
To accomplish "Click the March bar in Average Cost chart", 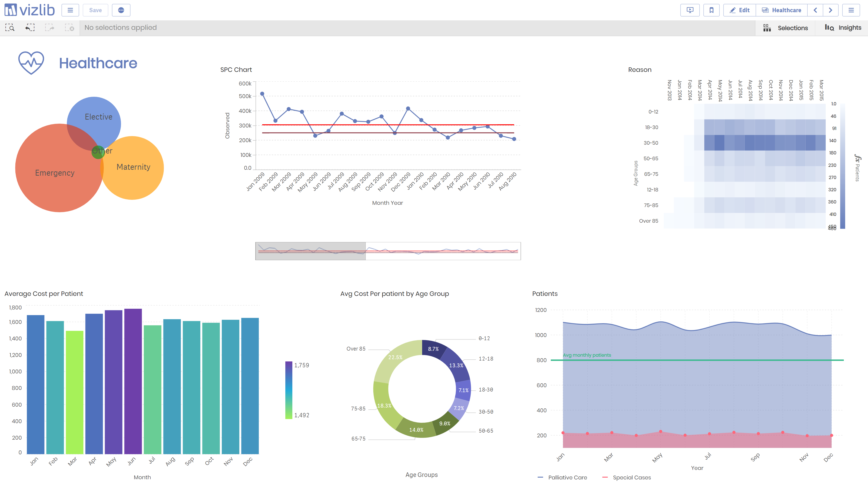I will pyautogui.click(x=74, y=392).
